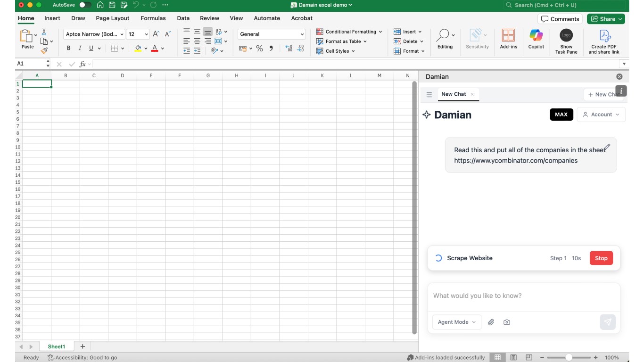Select the Sheet1 worksheet tab
Screen dimensions: 644x362
[56, 346]
